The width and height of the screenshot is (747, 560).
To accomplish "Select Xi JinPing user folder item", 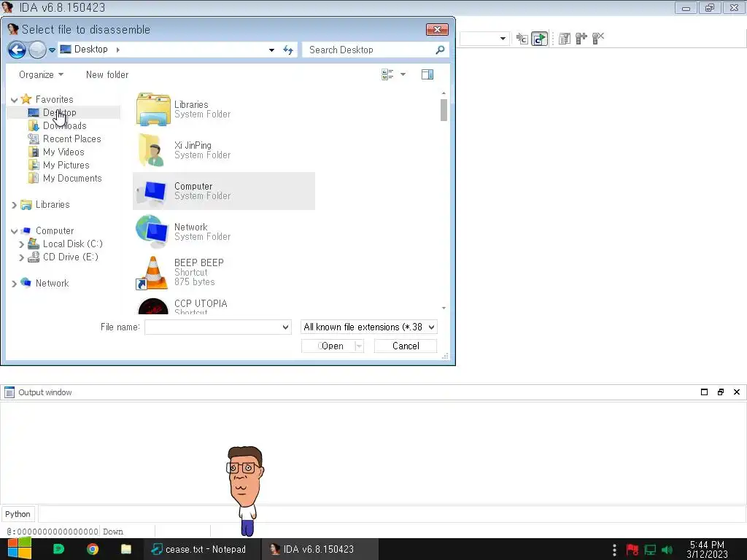I will pos(224,150).
